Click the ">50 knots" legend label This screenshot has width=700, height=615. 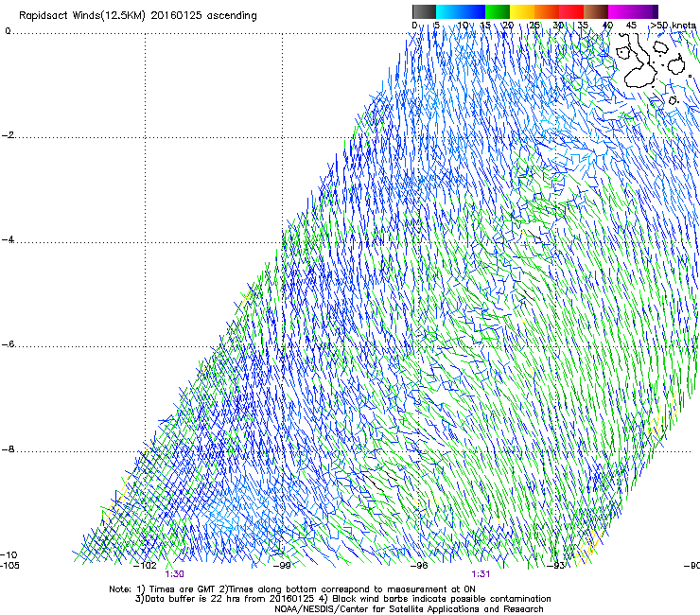pos(673,26)
